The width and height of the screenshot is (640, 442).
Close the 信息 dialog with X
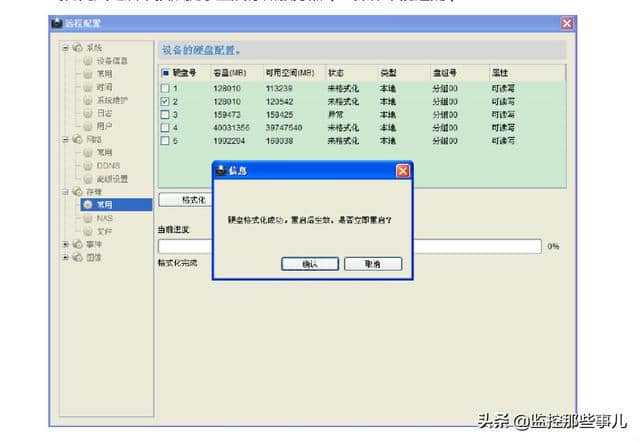pyautogui.click(x=403, y=171)
